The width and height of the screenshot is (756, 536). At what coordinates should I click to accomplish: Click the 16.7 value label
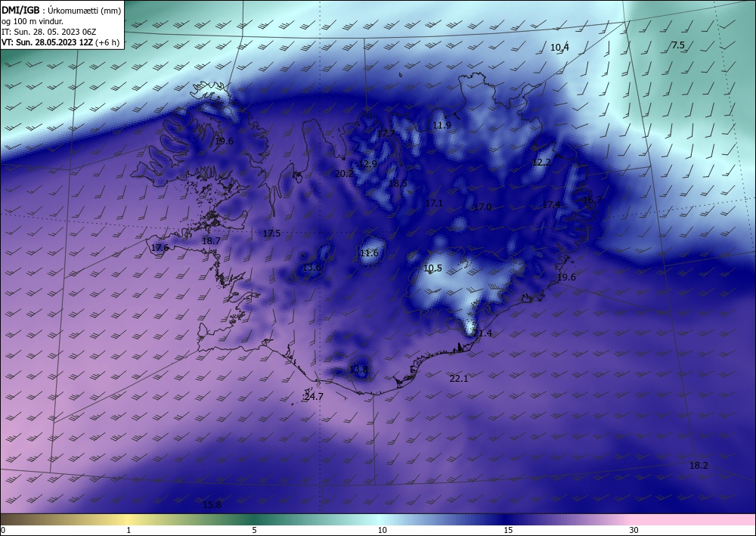pyautogui.click(x=593, y=200)
